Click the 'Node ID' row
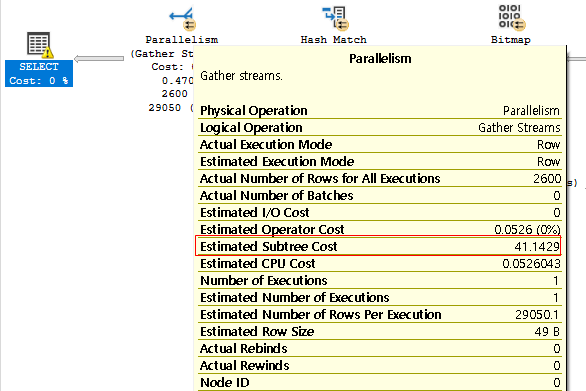Viewport: 586px width, 391px height. click(x=380, y=383)
